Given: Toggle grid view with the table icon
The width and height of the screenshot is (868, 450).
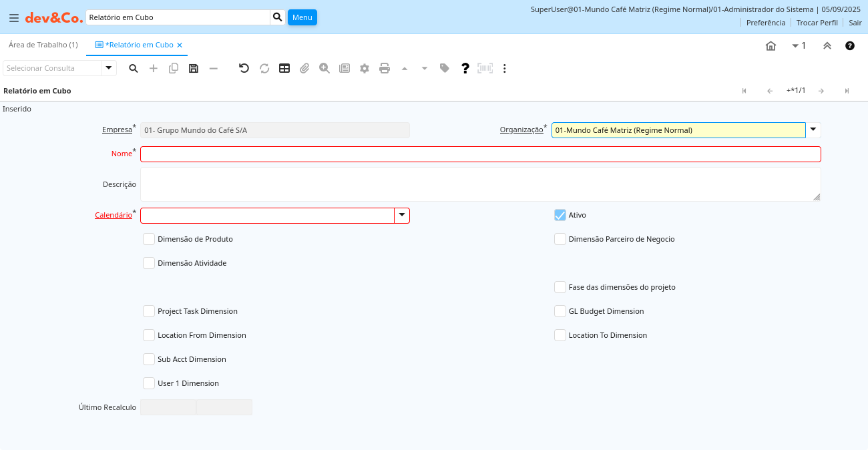Looking at the screenshot, I should pyautogui.click(x=284, y=68).
